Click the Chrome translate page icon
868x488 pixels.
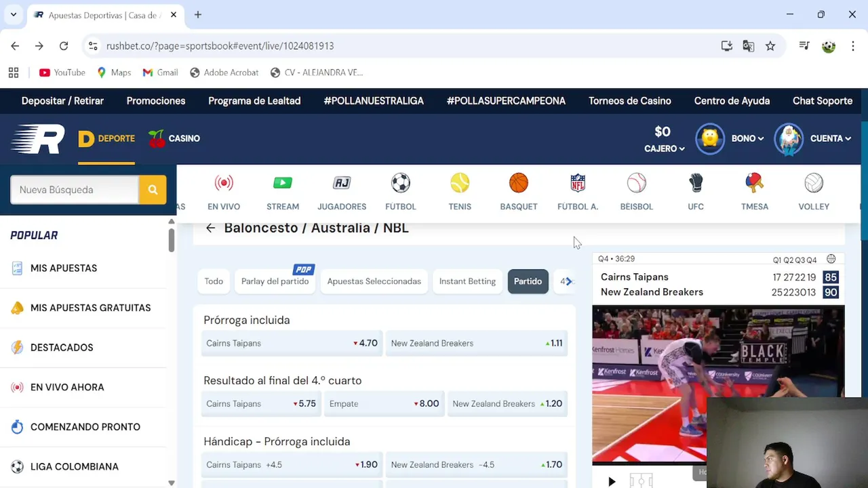click(749, 46)
